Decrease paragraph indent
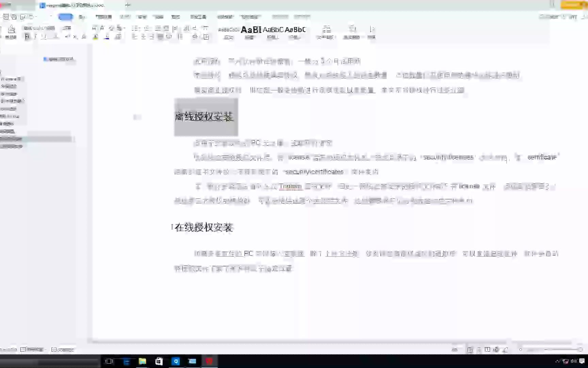Screen dimensions: 588x368 [158, 28]
